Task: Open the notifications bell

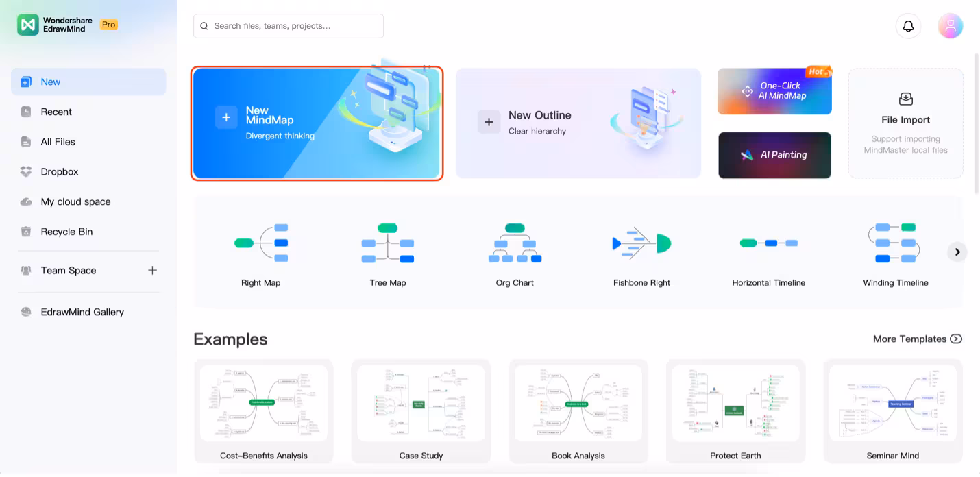Action: (x=908, y=26)
